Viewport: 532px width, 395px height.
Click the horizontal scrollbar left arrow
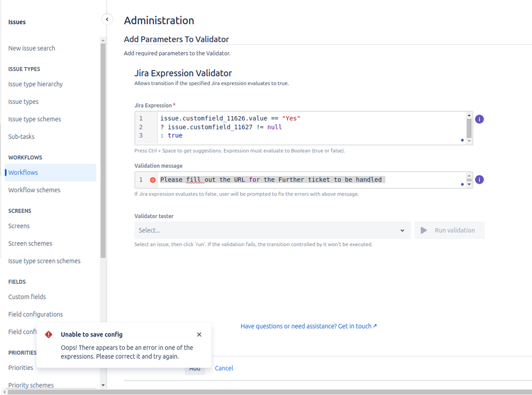coord(4,392)
